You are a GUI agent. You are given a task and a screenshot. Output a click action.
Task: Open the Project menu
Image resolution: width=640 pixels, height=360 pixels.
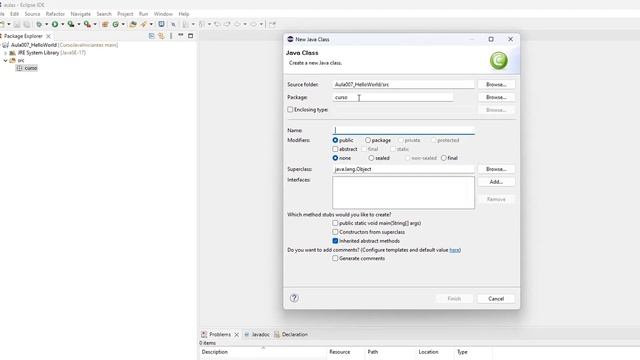click(125, 14)
